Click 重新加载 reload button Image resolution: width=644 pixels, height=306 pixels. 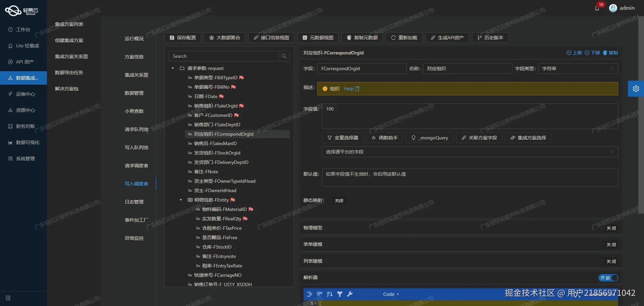pos(404,38)
